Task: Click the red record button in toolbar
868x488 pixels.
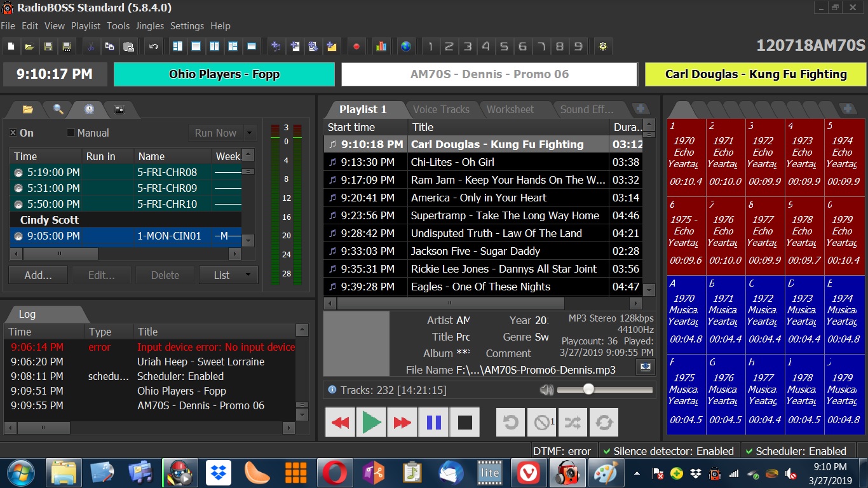Action: (x=356, y=46)
